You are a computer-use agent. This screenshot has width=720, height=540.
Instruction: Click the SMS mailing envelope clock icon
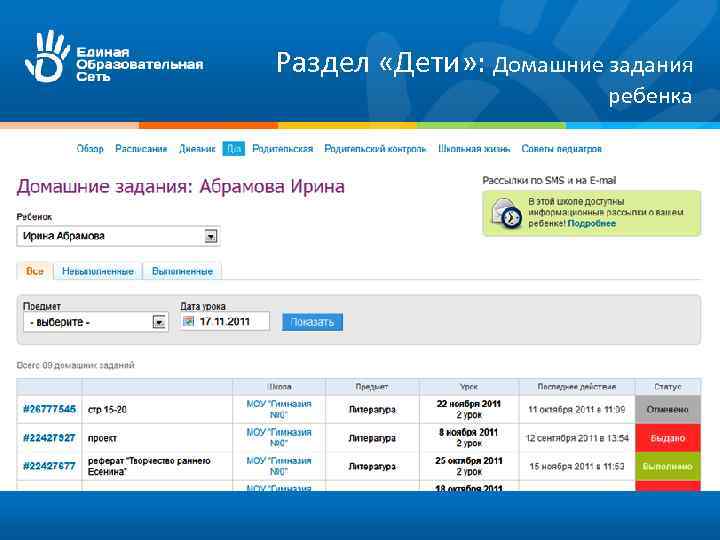point(506,213)
